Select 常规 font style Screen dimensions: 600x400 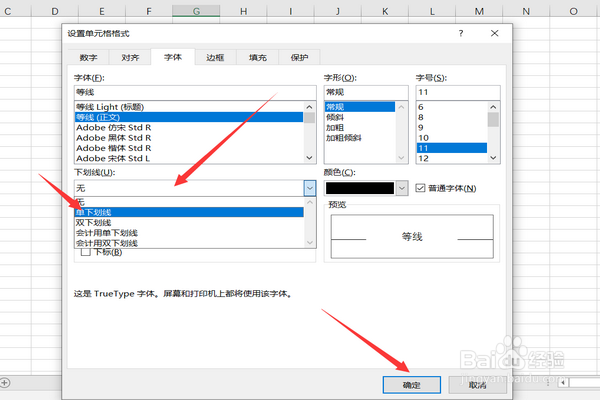click(360, 107)
